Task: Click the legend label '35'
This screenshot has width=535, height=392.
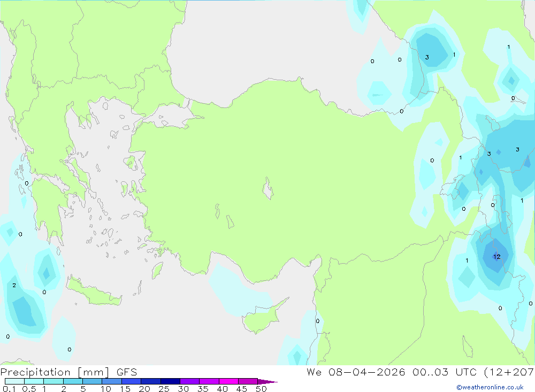Action: click(x=203, y=389)
